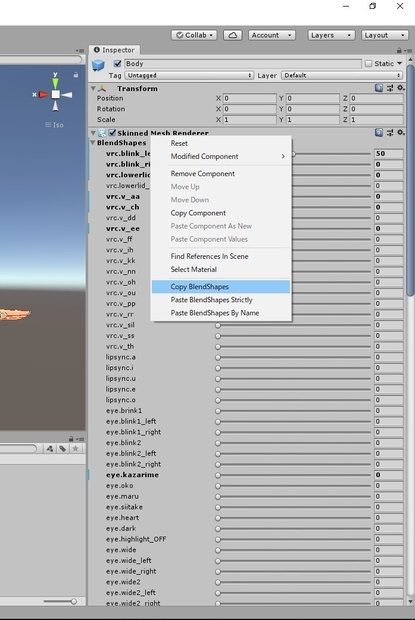Enable the Static checkbox
The width and height of the screenshot is (415, 620).
368,64
